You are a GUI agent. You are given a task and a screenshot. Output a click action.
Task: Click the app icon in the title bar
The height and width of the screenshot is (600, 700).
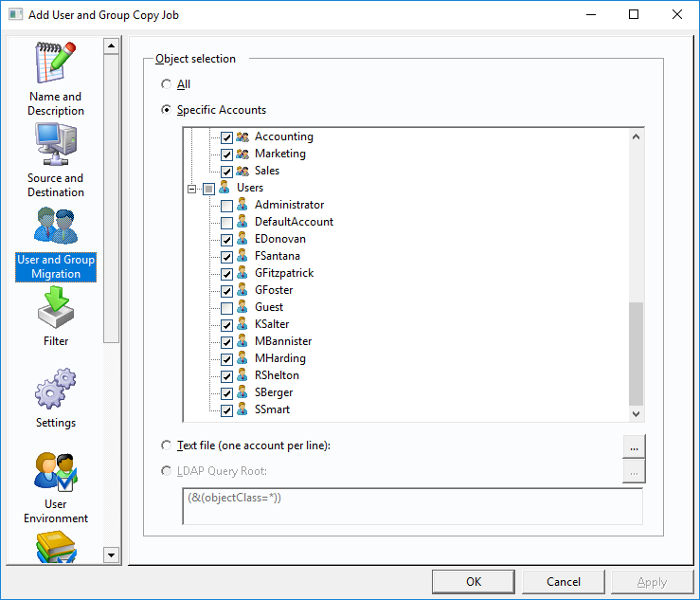(15, 15)
